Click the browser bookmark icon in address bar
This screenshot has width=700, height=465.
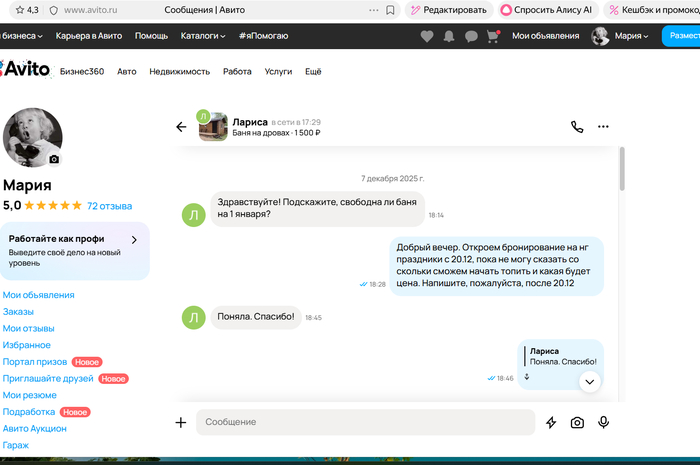point(390,10)
